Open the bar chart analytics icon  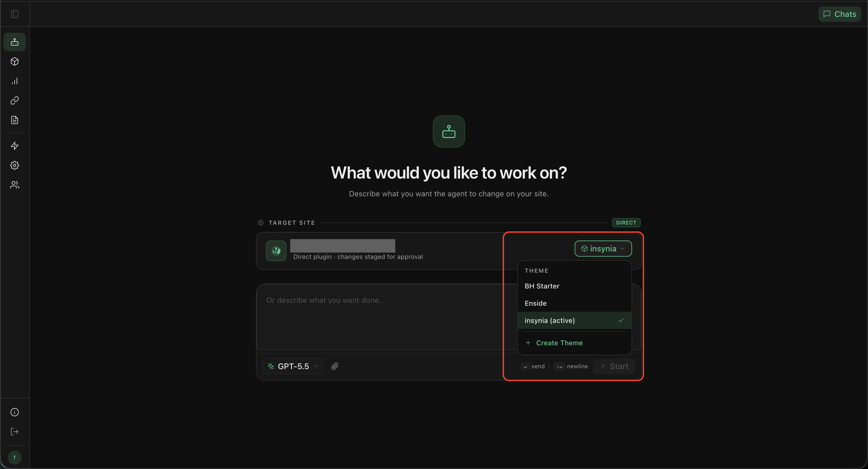point(14,81)
